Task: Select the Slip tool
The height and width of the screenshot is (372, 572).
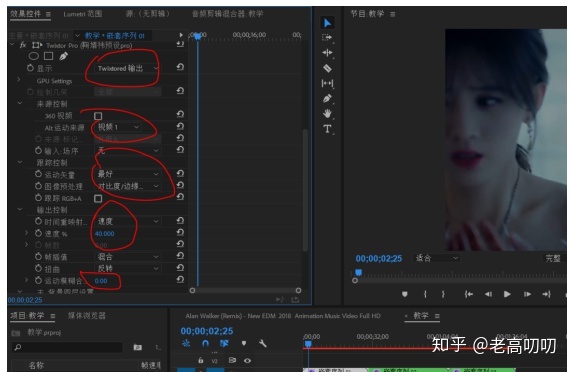Action: [x=327, y=84]
